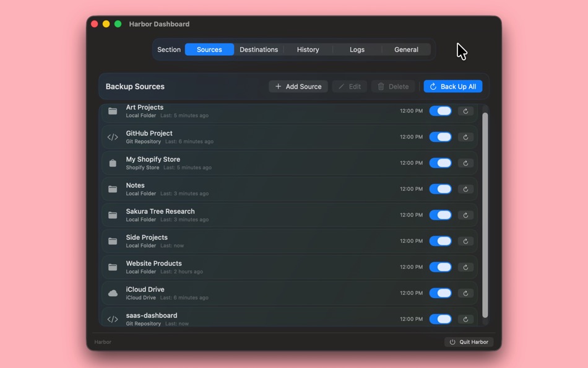
Task: Click the refresh icon on the saas-dashboard row
Action: click(x=465, y=319)
